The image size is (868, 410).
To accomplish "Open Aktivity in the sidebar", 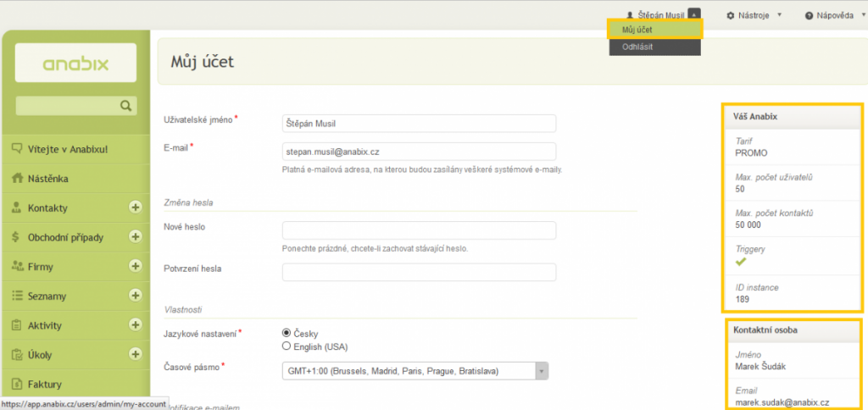I will pos(75,325).
